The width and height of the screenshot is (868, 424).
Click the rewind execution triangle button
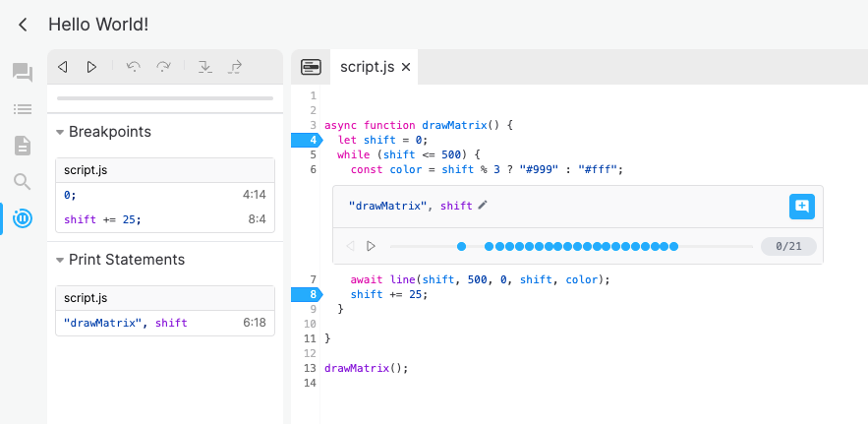coord(63,67)
